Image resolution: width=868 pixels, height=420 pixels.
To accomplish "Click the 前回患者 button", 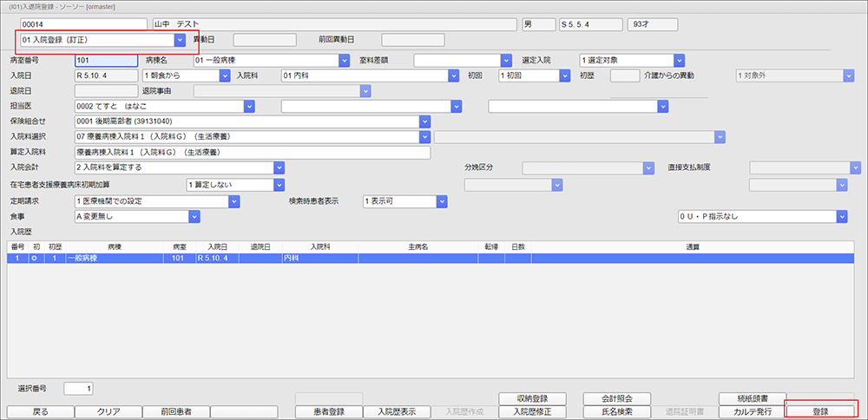I will (x=174, y=411).
